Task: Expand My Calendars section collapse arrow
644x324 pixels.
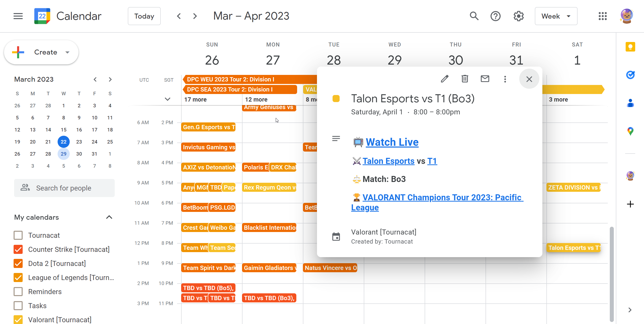Action: point(109,217)
